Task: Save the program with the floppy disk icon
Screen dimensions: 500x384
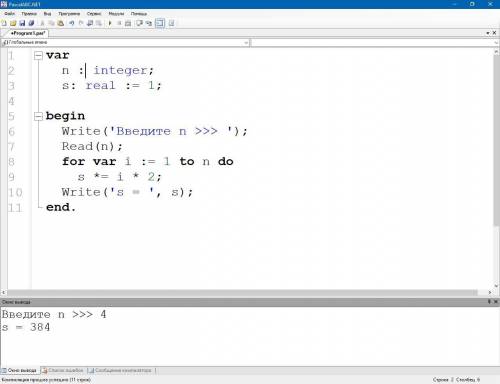Action: point(22,23)
